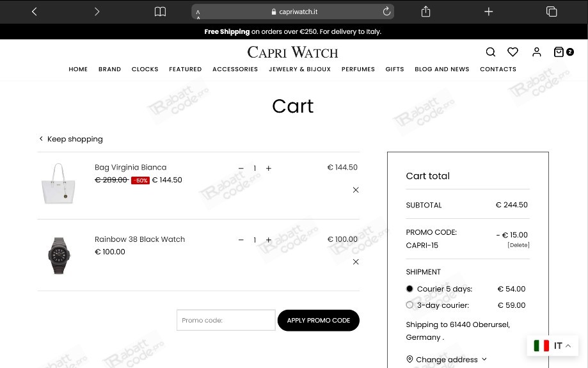The image size is (588, 368).
Task: Expand the Change address dropdown
Action: point(446,360)
